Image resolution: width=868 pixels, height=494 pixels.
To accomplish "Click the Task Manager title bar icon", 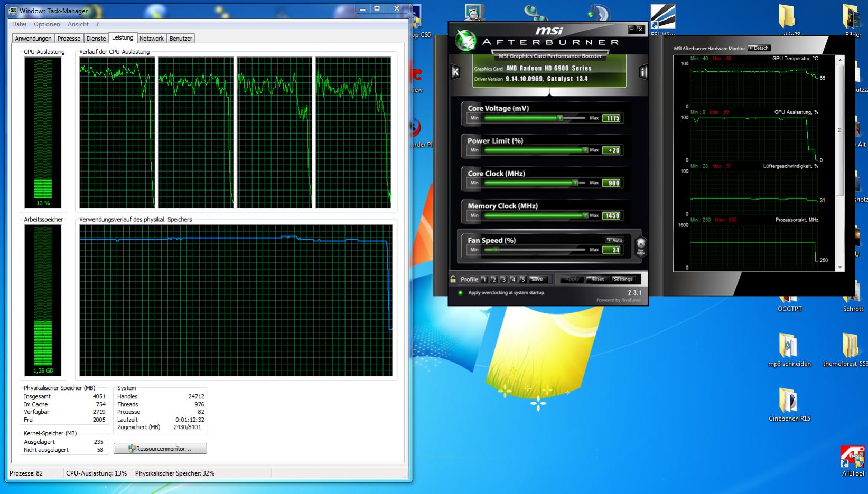I will click(13, 11).
